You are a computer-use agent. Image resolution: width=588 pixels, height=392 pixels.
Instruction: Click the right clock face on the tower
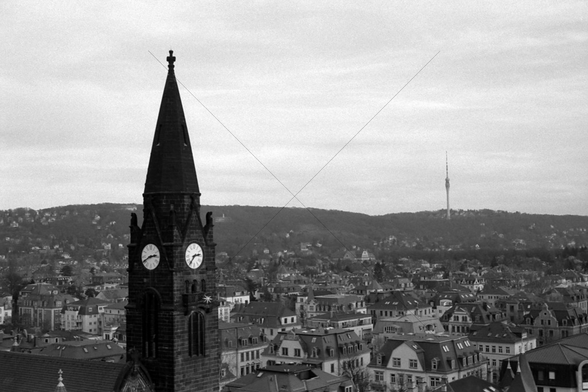point(194,256)
